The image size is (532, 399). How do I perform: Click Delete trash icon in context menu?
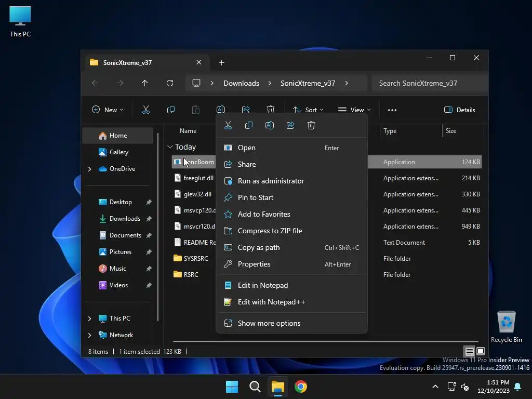pyautogui.click(x=311, y=126)
